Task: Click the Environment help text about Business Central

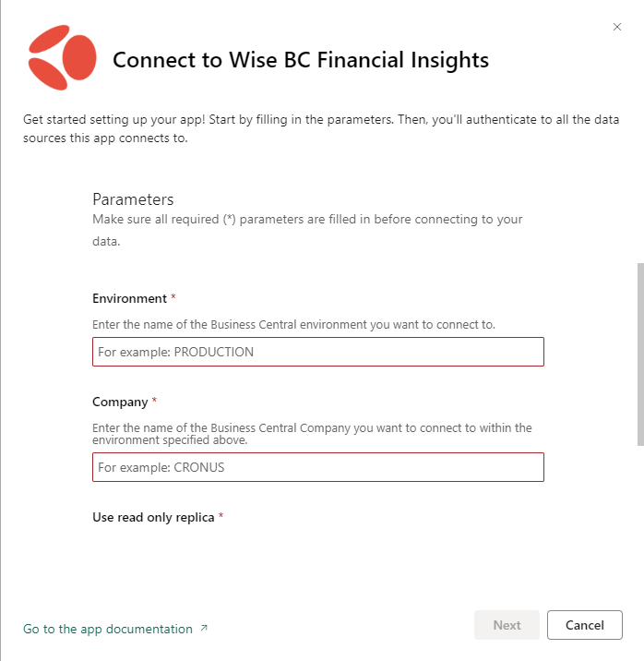Action: (293, 325)
